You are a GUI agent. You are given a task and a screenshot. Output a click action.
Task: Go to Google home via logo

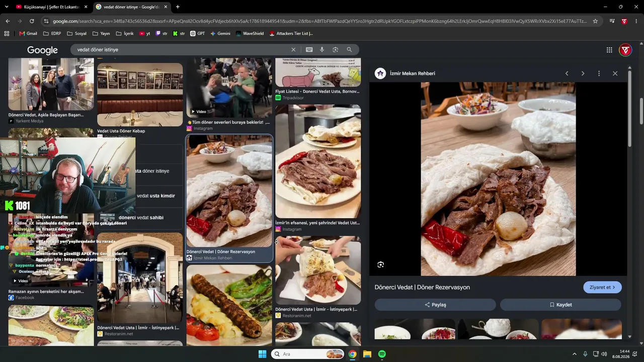click(42, 50)
